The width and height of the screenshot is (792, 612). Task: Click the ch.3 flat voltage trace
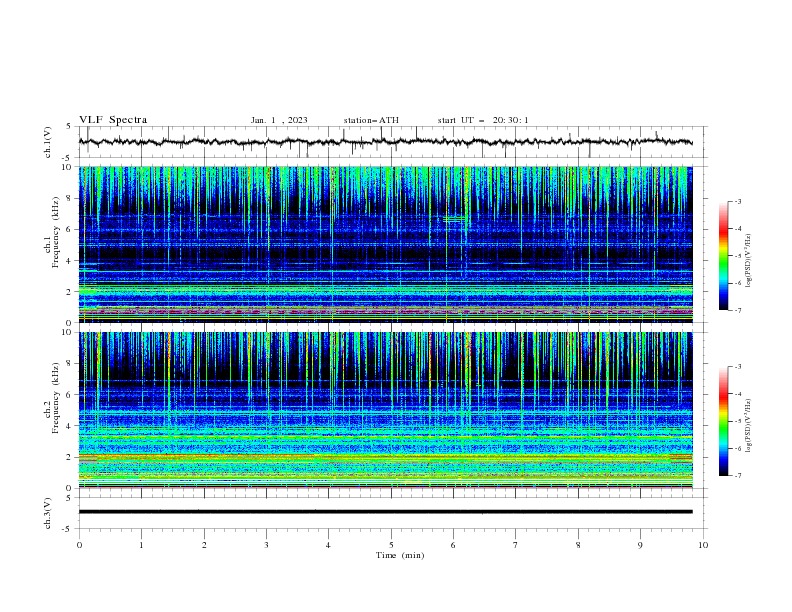pyautogui.click(x=385, y=512)
